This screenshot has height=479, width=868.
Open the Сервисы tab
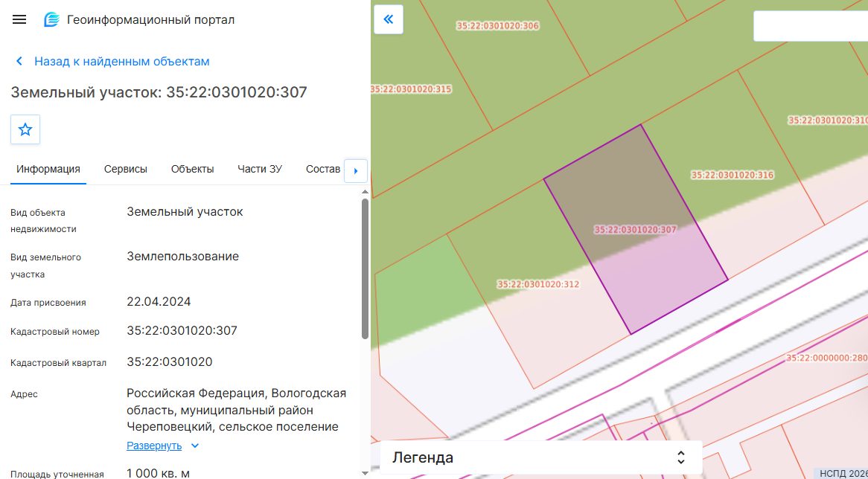tap(126, 170)
